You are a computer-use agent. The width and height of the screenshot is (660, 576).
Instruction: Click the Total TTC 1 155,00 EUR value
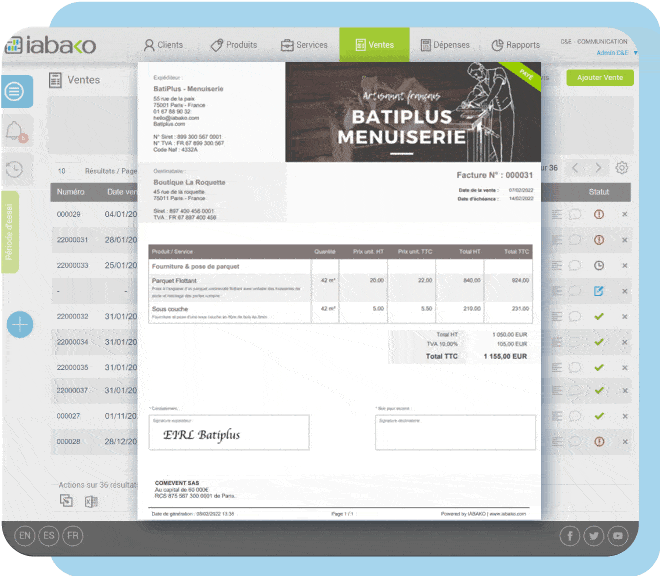coord(505,357)
